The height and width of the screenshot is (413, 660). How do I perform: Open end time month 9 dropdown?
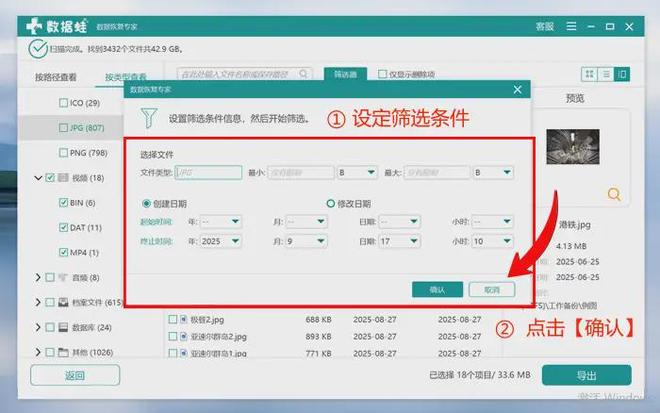(306, 241)
